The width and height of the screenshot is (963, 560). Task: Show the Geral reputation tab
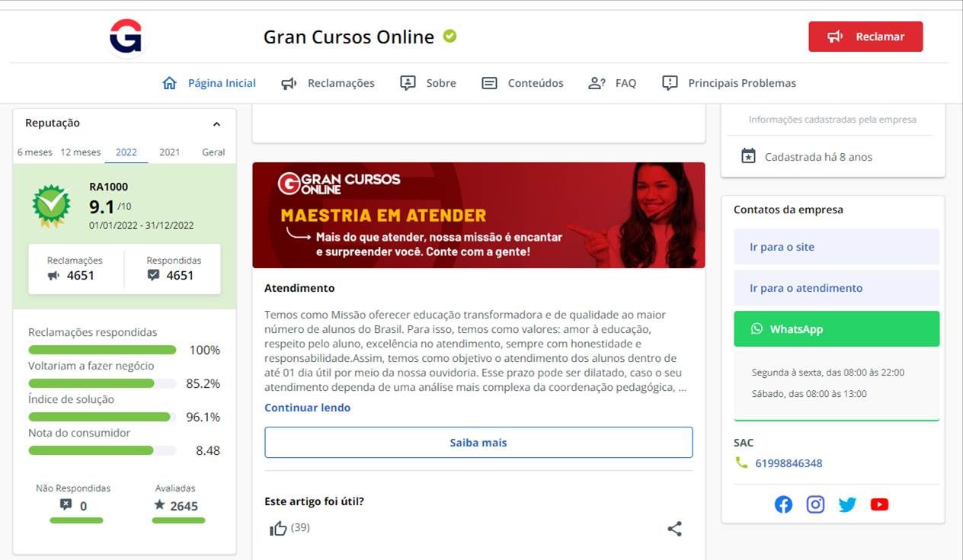(x=213, y=152)
